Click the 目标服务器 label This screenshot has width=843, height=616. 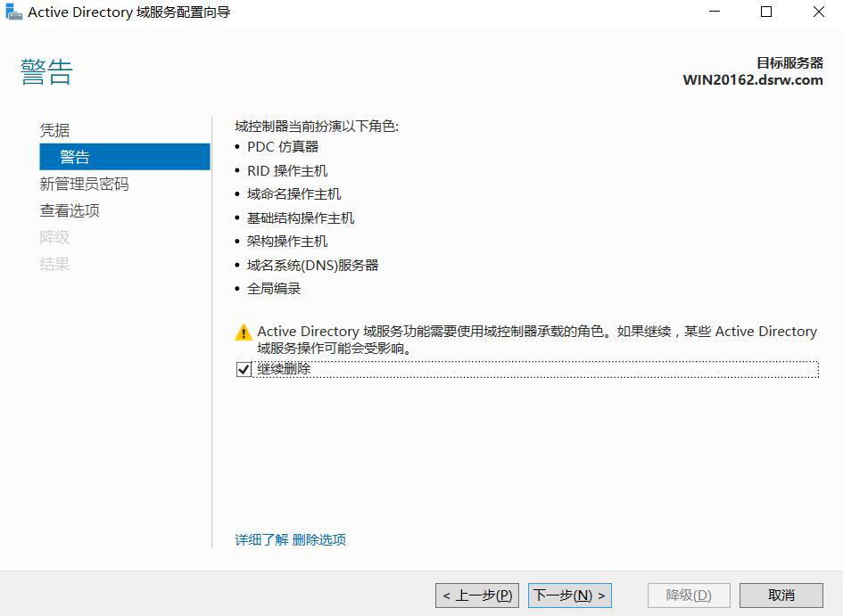pos(789,62)
